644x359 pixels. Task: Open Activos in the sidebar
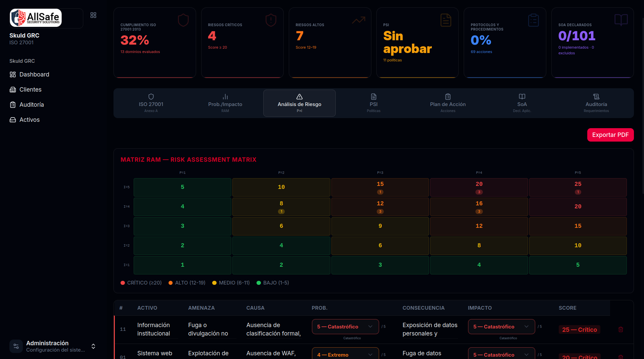pos(25,120)
